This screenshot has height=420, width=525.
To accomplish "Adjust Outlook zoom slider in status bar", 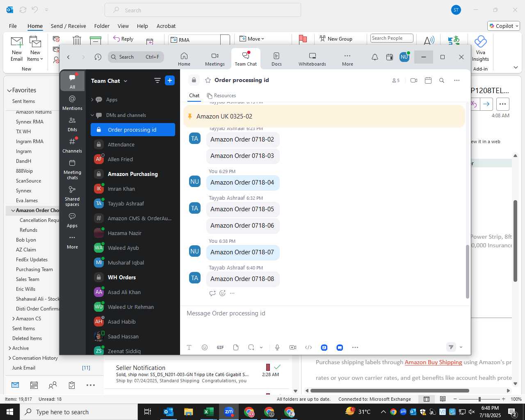I will (x=479, y=399).
